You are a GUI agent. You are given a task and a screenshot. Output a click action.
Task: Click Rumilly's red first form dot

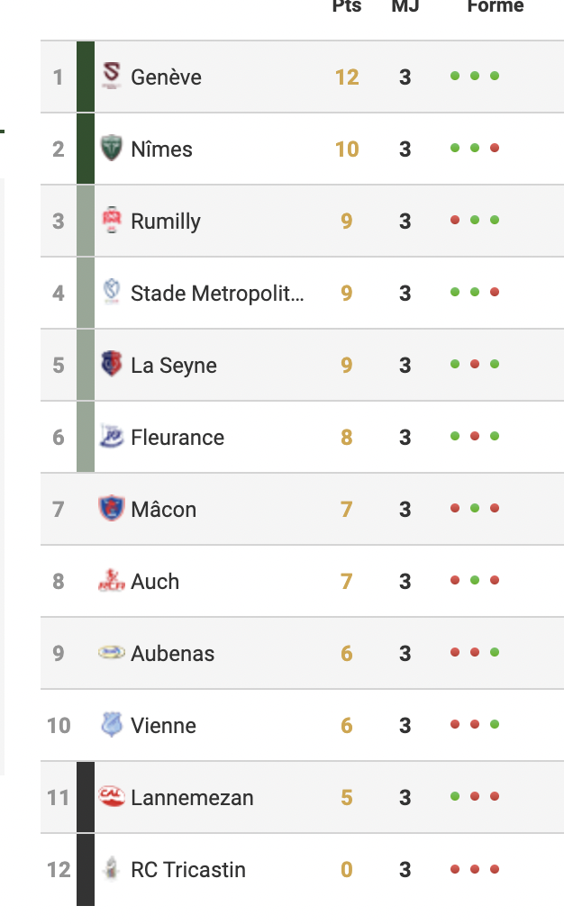(455, 220)
